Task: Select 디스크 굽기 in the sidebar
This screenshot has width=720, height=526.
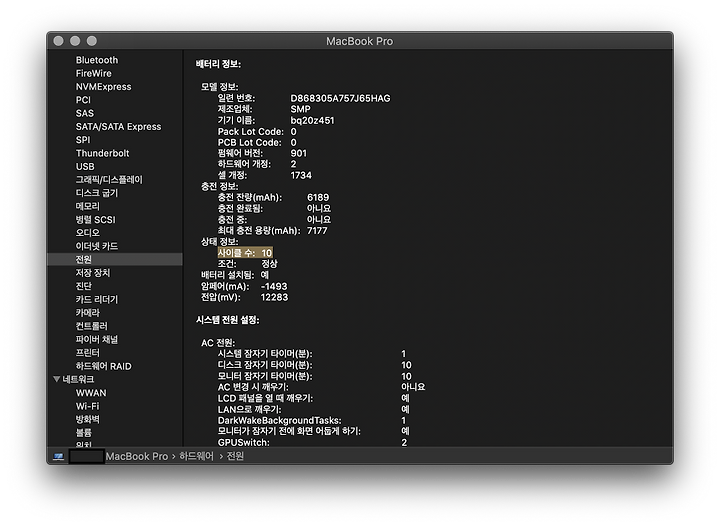Action: point(96,193)
